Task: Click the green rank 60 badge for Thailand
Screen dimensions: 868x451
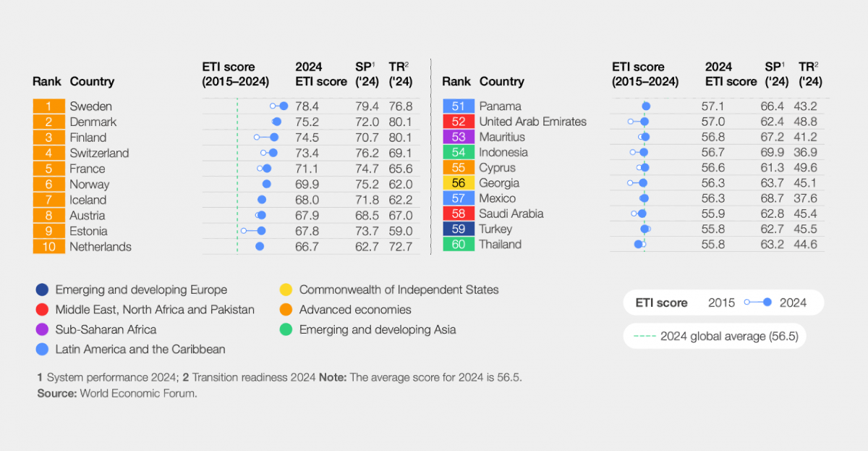Action: pos(458,244)
